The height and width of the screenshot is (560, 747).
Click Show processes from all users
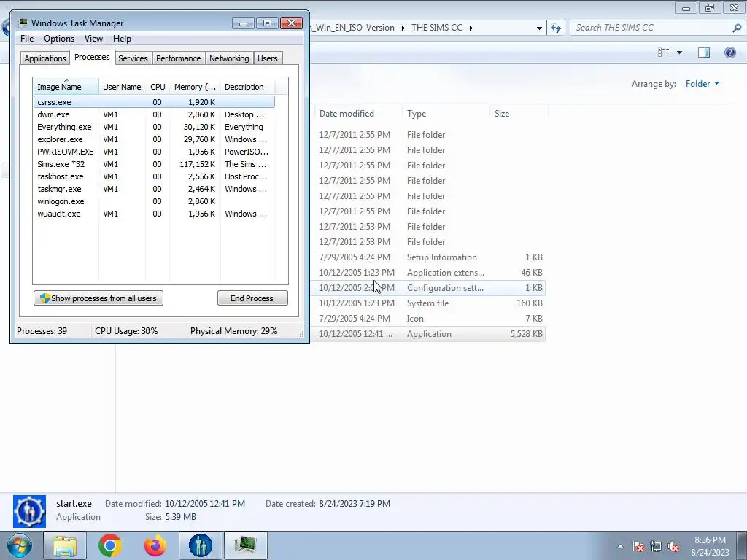tap(98, 298)
